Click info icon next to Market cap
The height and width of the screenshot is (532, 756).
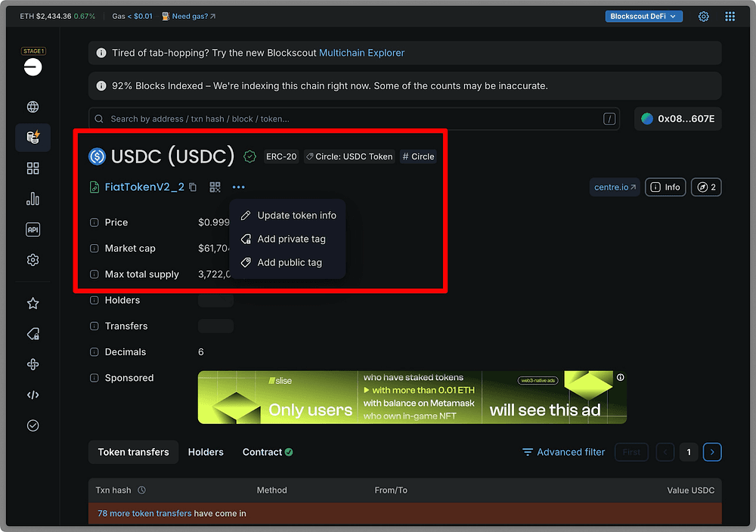[94, 248]
